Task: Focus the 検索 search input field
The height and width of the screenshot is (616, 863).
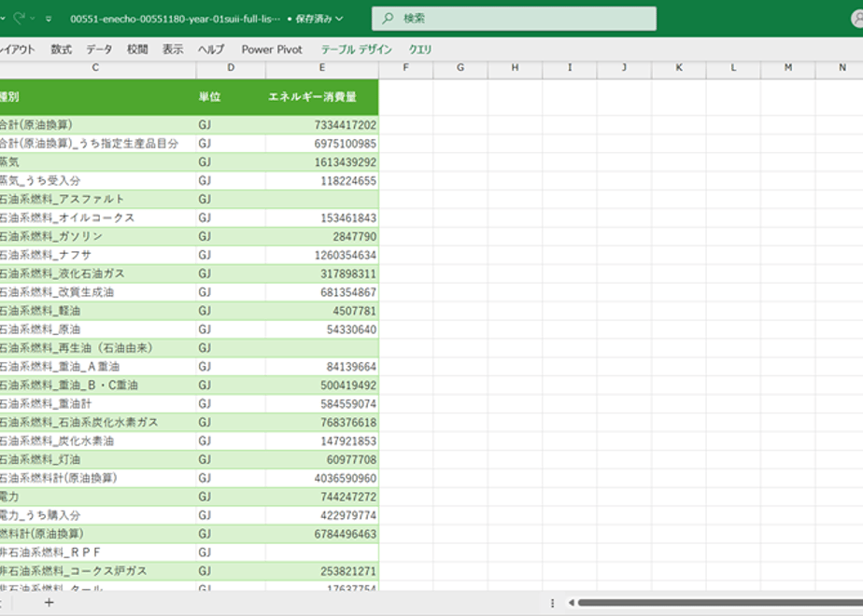Action: (x=514, y=18)
